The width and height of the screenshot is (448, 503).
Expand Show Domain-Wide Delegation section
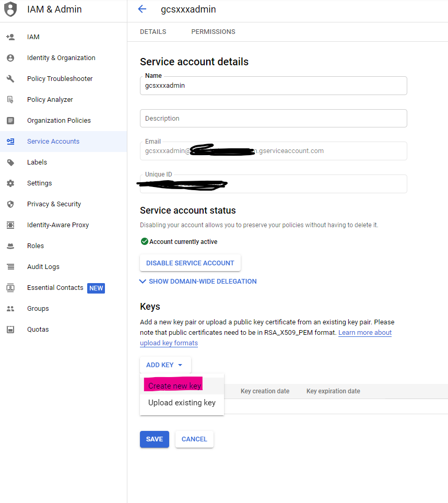pyautogui.click(x=198, y=282)
